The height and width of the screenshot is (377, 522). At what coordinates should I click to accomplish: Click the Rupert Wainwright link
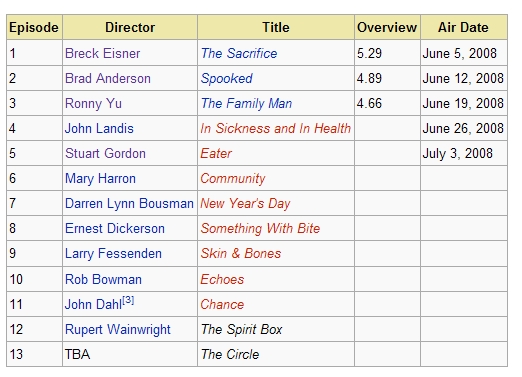118,330
